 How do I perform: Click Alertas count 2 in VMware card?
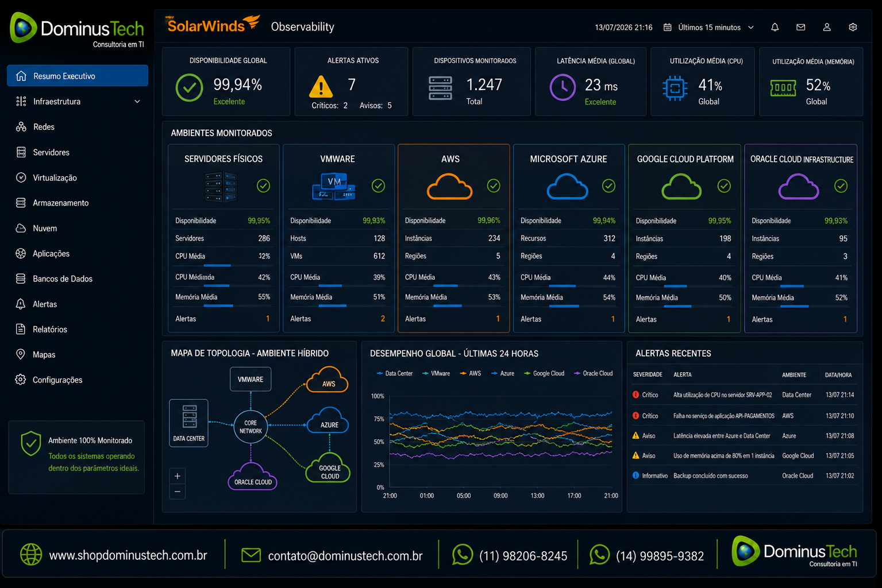pyautogui.click(x=383, y=319)
